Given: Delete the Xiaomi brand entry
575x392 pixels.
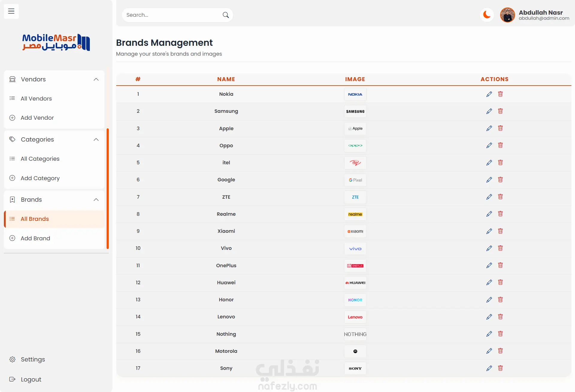Looking at the screenshot, I should point(500,231).
